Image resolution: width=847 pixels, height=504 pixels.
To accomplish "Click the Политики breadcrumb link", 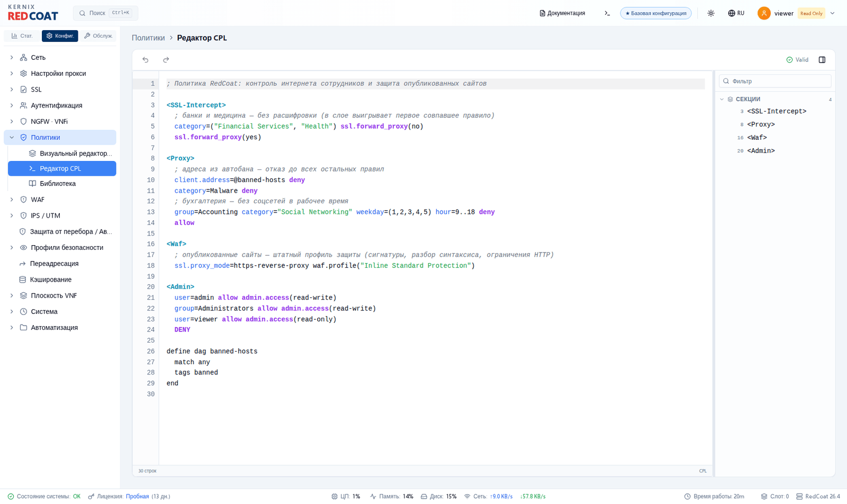I will tap(148, 38).
